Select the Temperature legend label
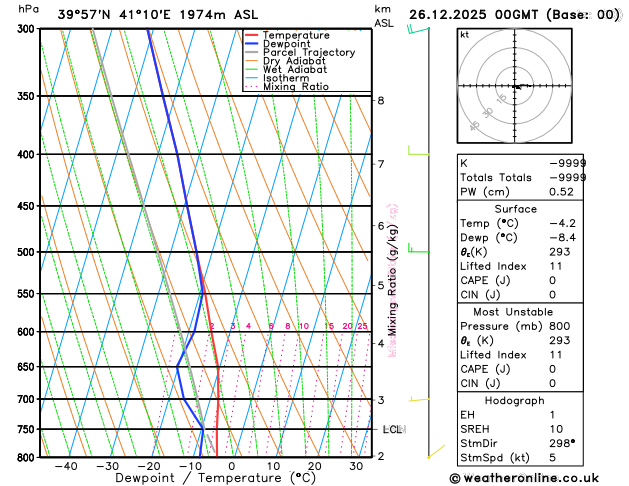This screenshot has width=629, height=486. tap(296, 35)
